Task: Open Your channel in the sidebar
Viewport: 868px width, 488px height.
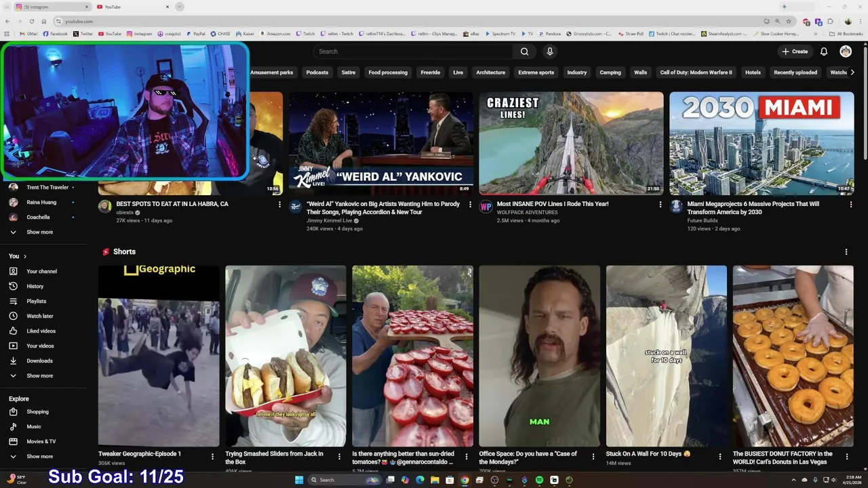Action: (x=41, y=271)
